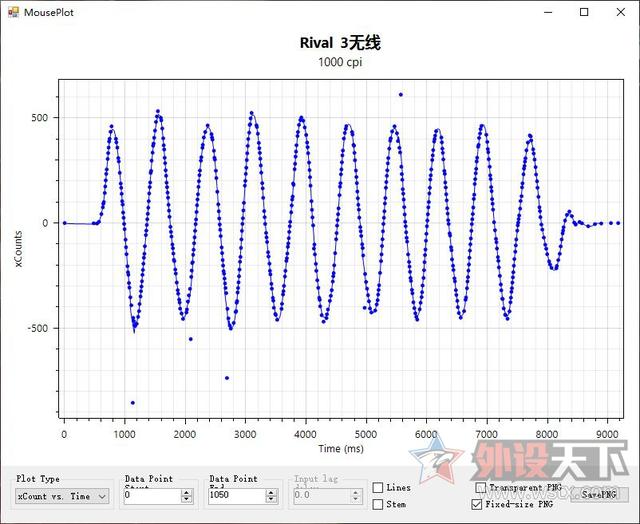Decrease the Data Point End value
Screen dimensions: 640x524
271,500
